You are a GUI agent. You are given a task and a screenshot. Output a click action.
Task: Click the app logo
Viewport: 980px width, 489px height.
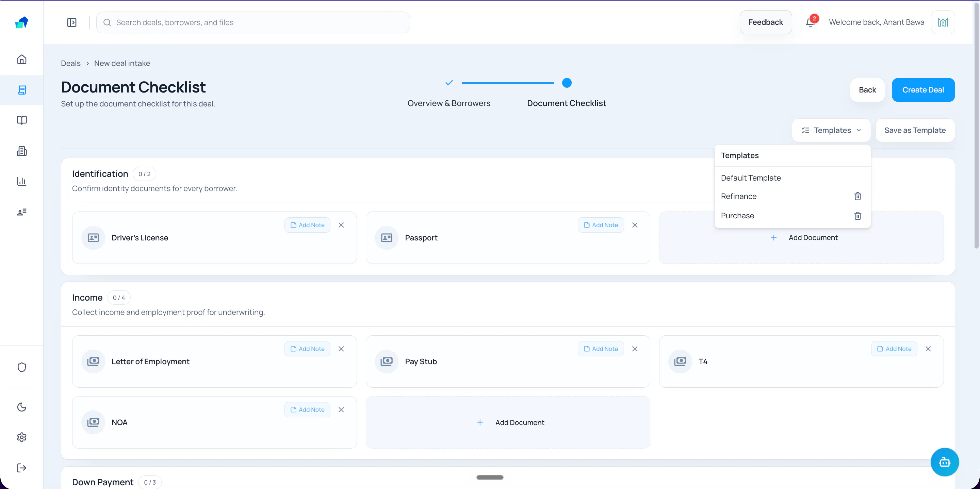[22, 22]
